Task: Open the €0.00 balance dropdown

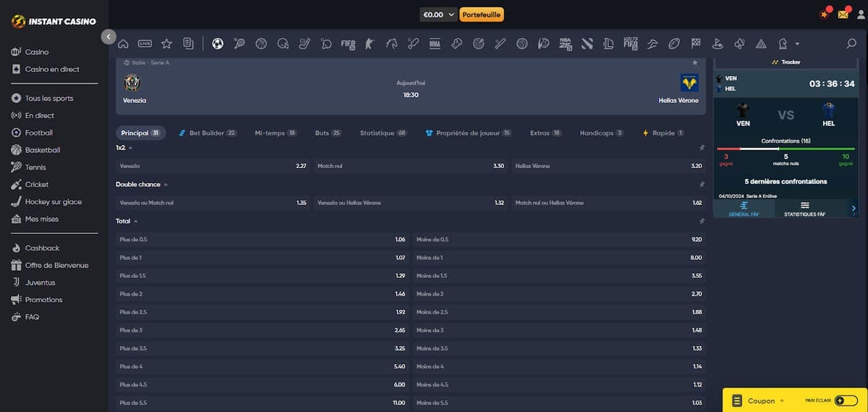Action: (x=438, y=14)
